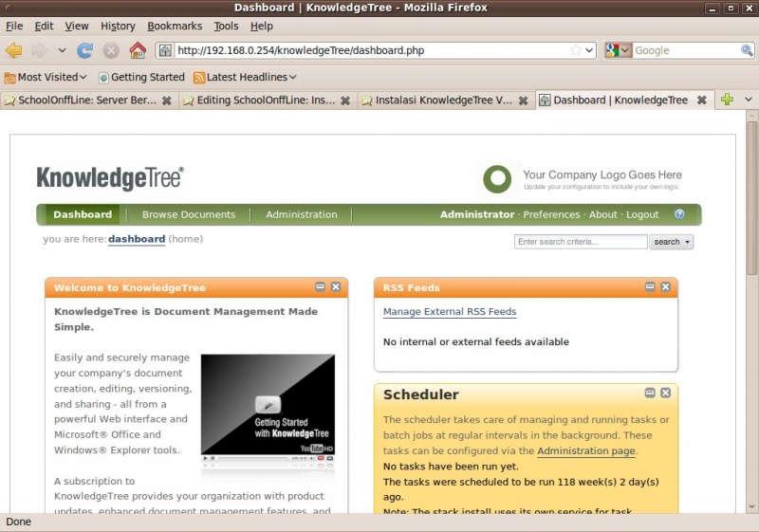Close the SchoolOnffLine: Server Ber... tab
Viewport: 759px width, 532px height.
coord(167,101)
